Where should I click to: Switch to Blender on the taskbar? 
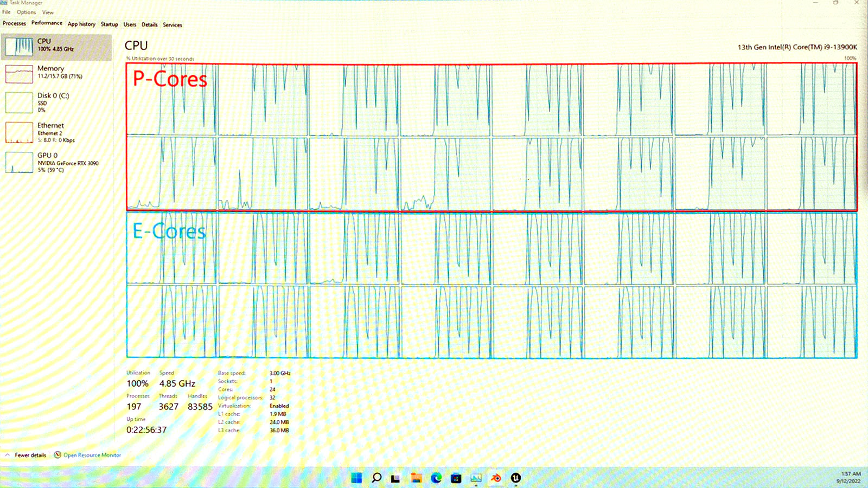[496, 478]
